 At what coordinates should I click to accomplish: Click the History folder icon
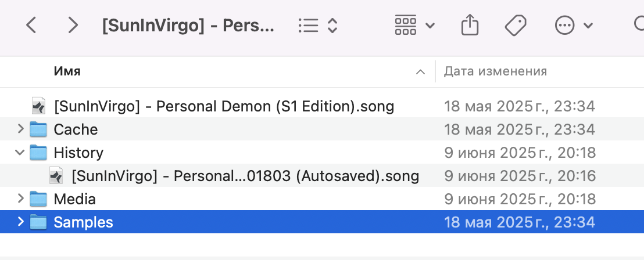click(x=38, y=153)
